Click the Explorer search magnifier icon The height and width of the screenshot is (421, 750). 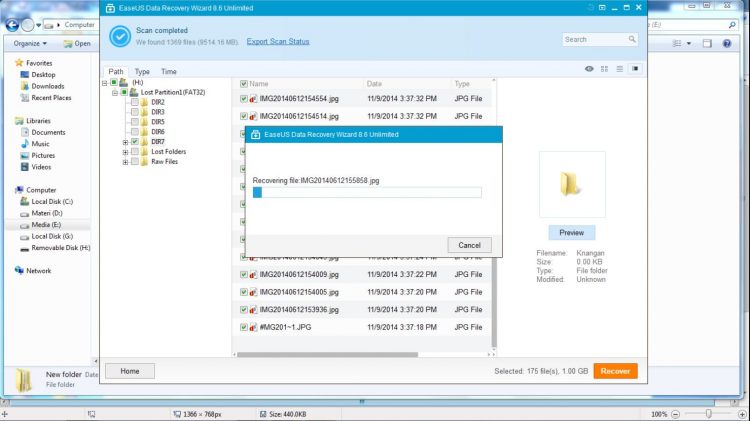(x=732, y=24)
